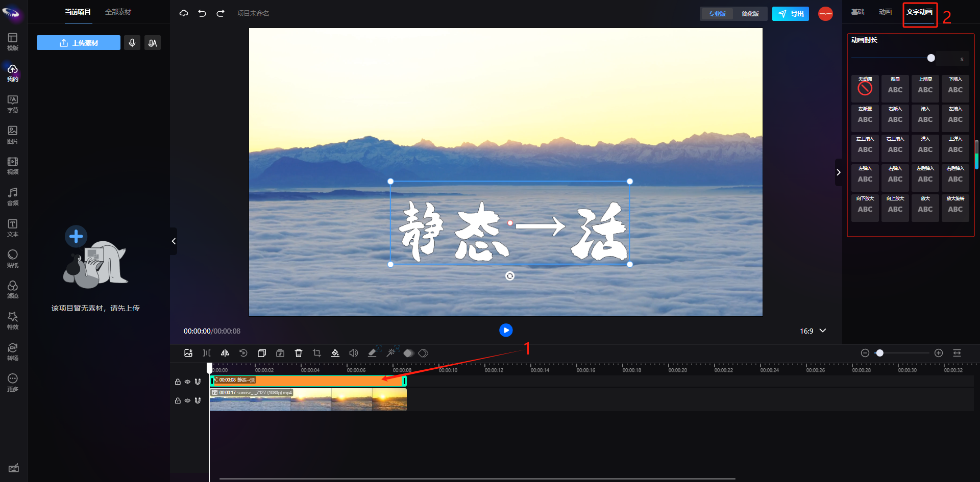Click the 上传素材 upload material button
980x482 pixels.
tap(79, 43)
